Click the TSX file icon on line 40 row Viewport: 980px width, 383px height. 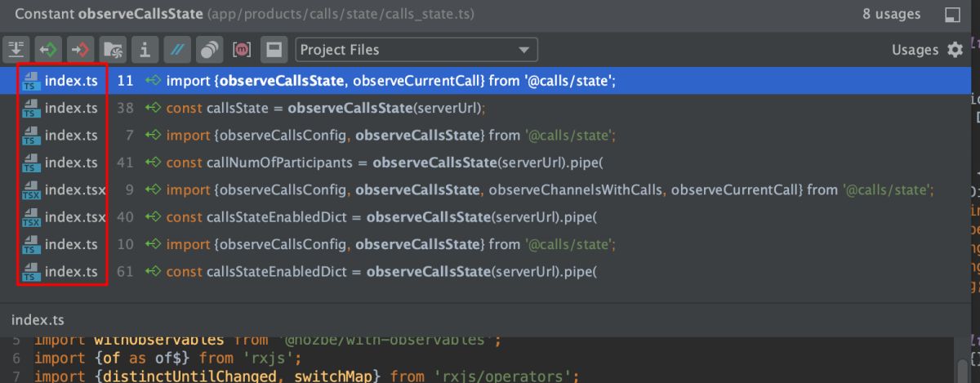[31, 216]
